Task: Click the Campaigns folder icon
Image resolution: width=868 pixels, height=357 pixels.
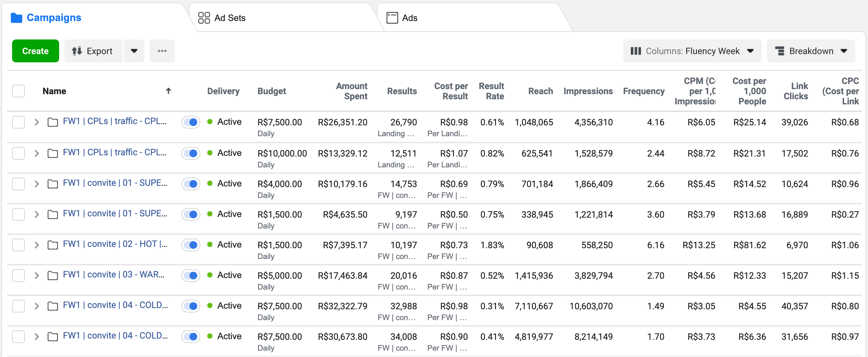Action: [x=16, y=17]
